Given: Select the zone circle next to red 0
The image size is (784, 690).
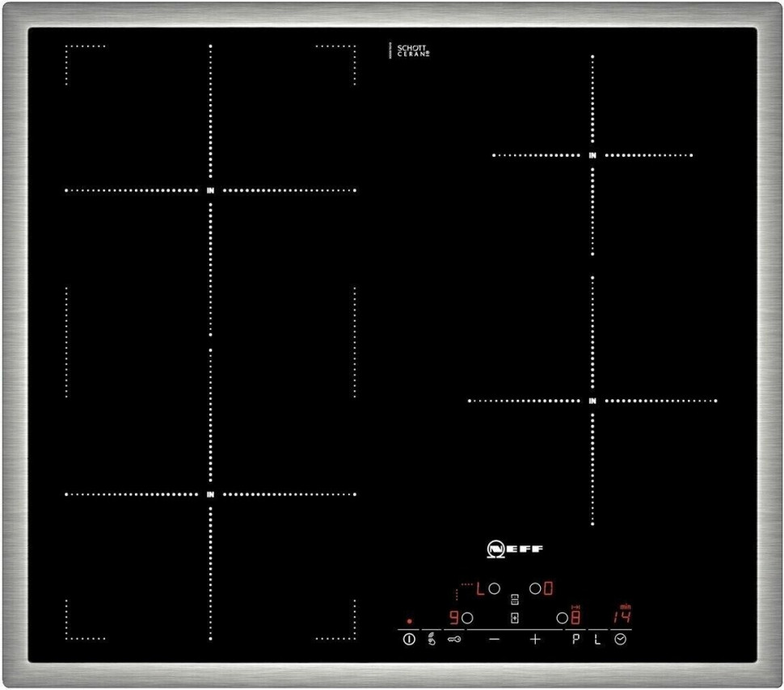Looking at the screenshot, I should [x=535, y=588].
